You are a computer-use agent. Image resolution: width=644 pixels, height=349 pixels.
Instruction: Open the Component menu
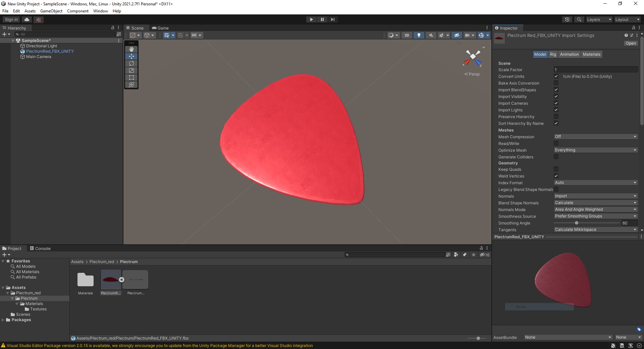click(78, 11)
